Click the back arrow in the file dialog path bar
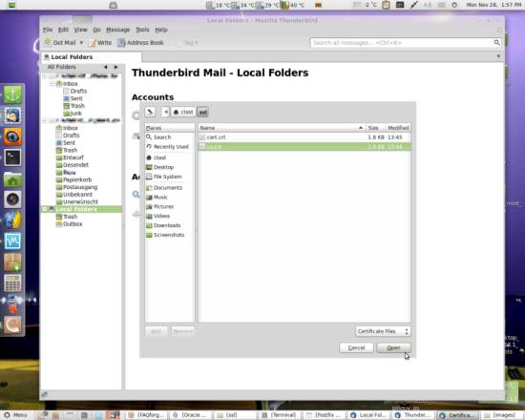The image size is (525, 420). [166, 112]
